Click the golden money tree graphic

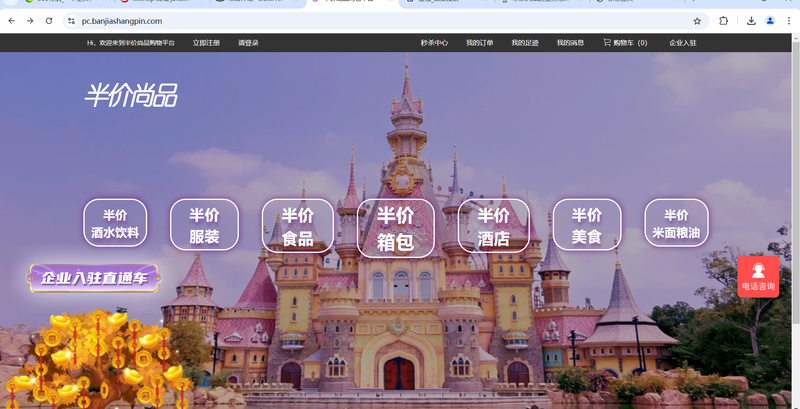coord(97,360)
